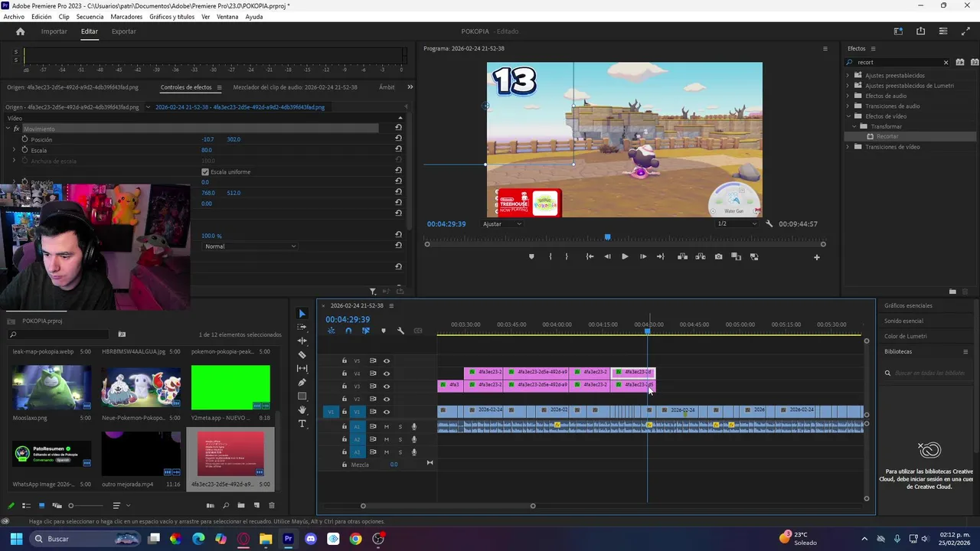Open the Archivo menu
Screen dimensions: 980x551
click(14, 17)
